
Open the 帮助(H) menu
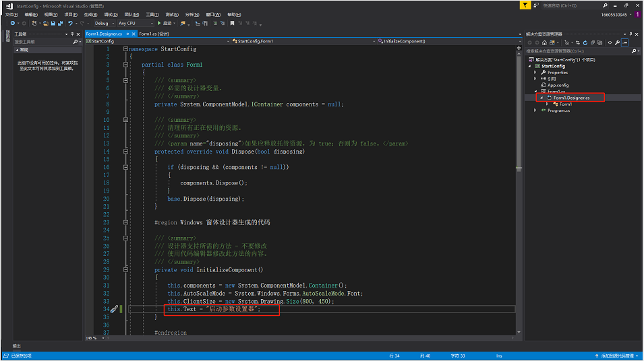click(234, 14)
